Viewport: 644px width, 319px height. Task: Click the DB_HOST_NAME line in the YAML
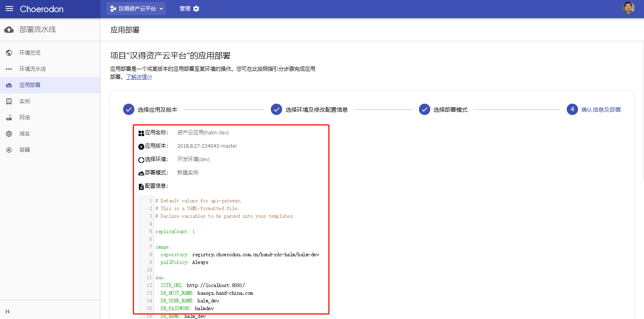(x=207, y=293)
